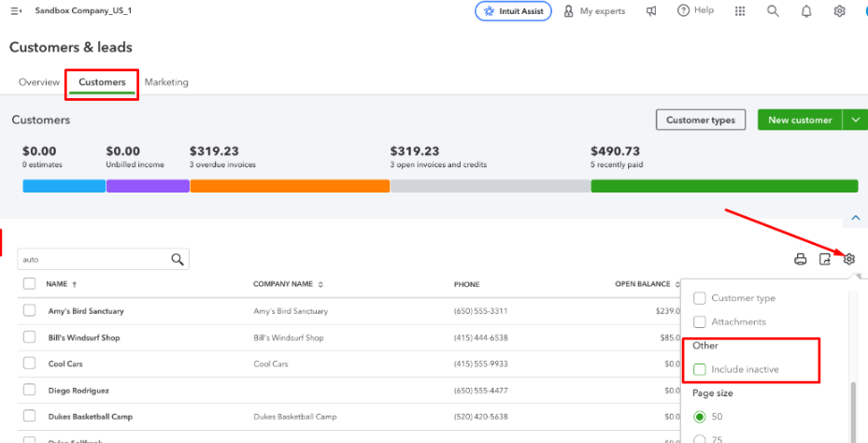Click phone number (520) 420-5638
This screenshot has height=443, width=868.
[480, 417]
